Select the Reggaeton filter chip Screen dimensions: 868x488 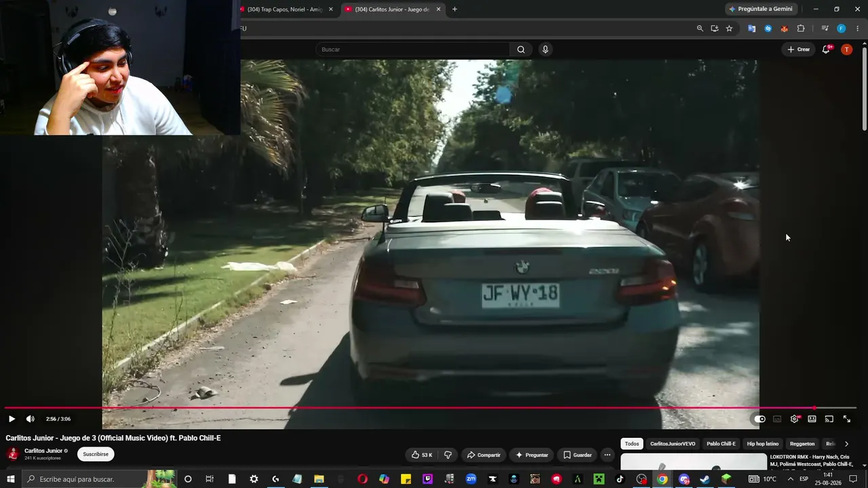(x=802, y=444)
